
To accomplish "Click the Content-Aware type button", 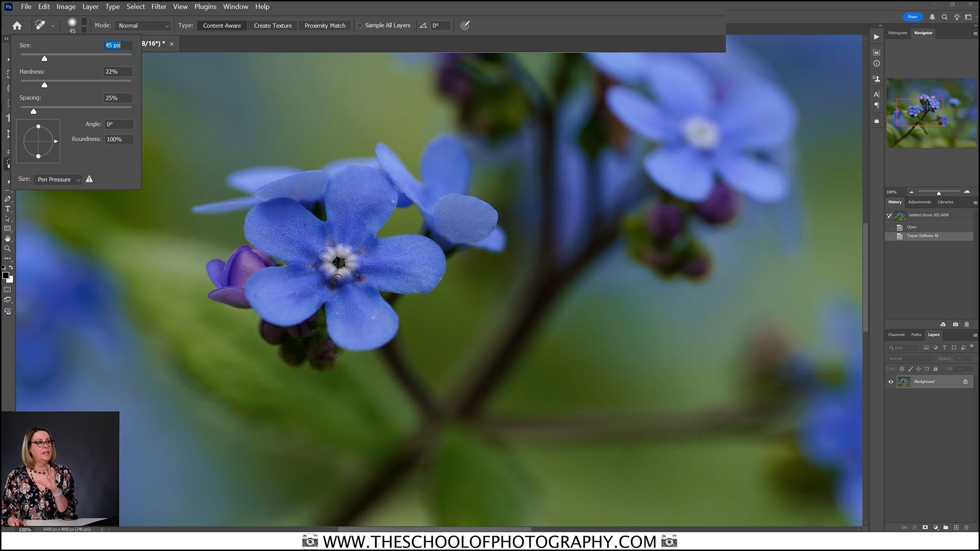I will (222, 25).
